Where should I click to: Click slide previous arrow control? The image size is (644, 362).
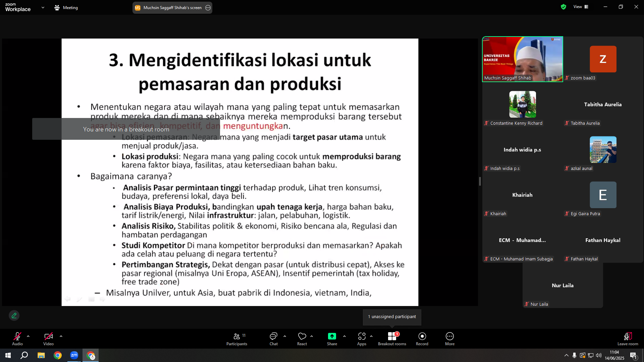tap(67, 299)
